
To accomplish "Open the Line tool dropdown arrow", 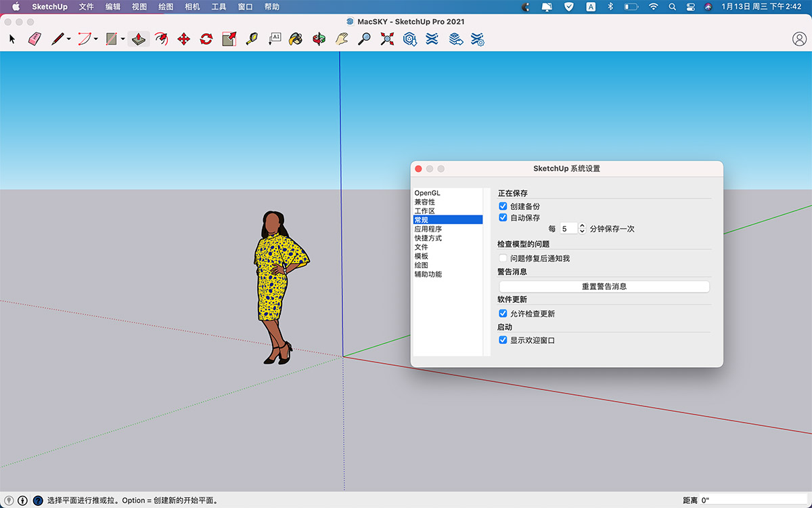I will (x=69, y=39).
